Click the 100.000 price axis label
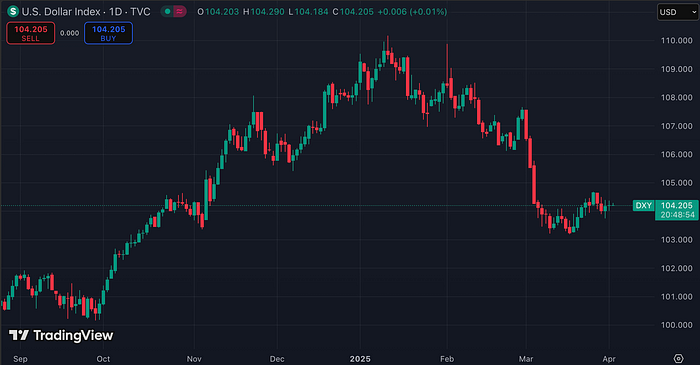The image size is (700, 365). [677, 325]
